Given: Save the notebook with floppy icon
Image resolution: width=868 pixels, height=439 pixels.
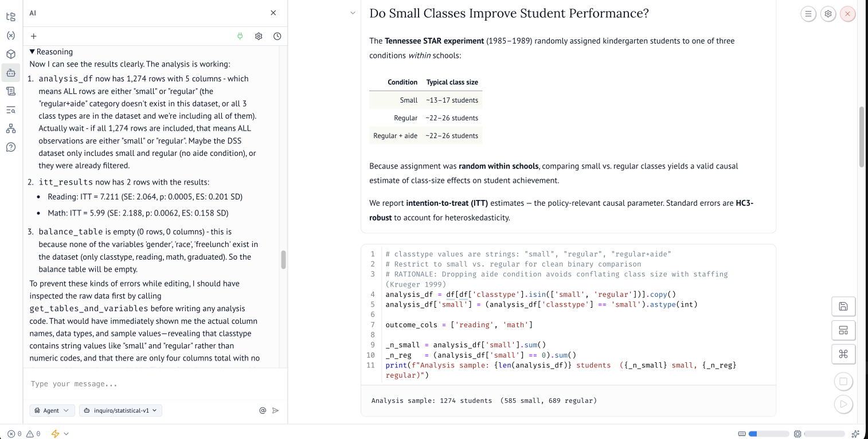Looking at the screenshot, I should [843, 307].
